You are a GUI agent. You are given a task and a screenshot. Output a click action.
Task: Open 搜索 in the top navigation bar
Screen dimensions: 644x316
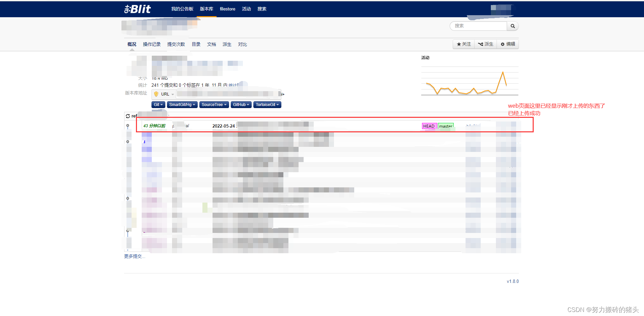pos(262,9)
